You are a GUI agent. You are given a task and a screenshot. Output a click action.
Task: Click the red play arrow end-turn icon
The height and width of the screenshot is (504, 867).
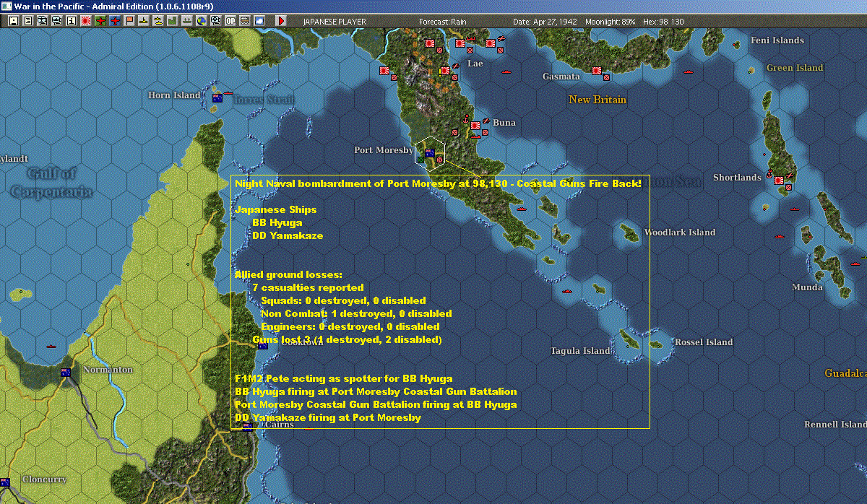[281, 21]
